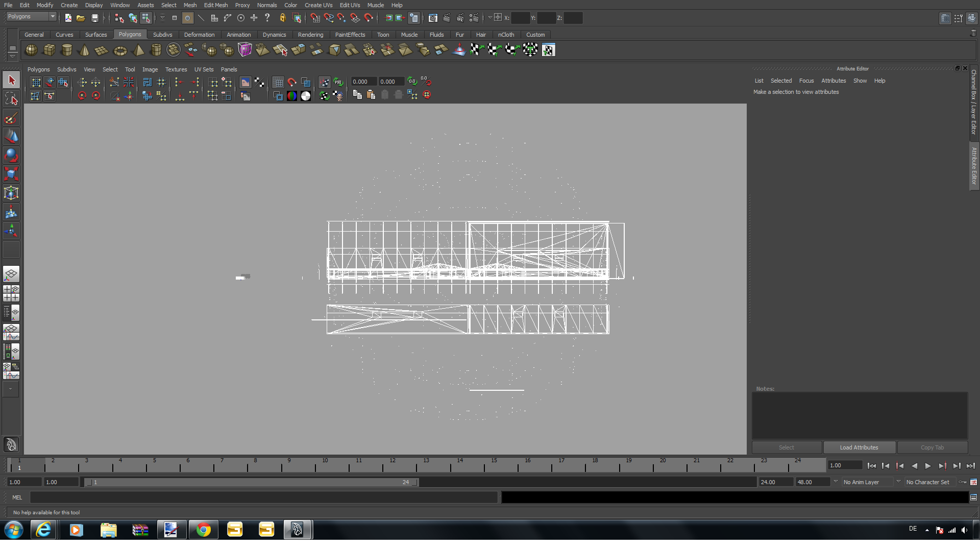Activate the Scale tool in toolbox
Viewport: 980px width, 551px height.
pyautogui.click(x=11, y=174)
